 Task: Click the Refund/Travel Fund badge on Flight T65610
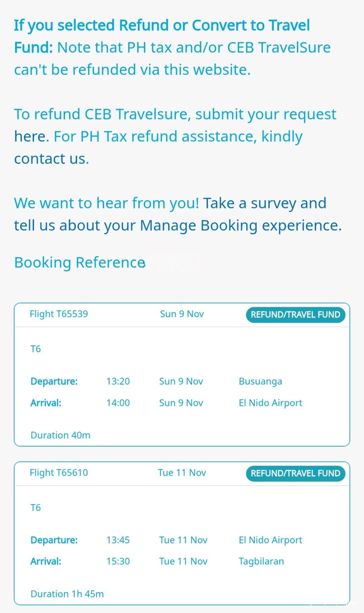295,473
